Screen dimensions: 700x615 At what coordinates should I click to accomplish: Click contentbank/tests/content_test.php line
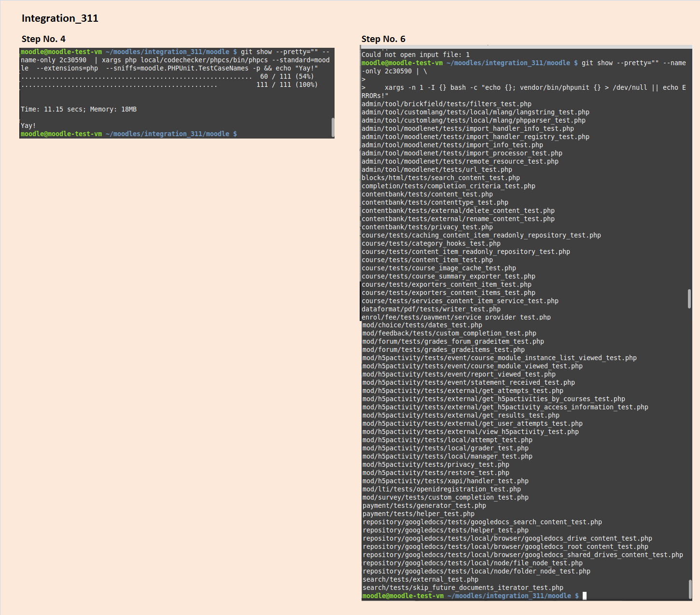pyautogui.click(x=427, y=195)
